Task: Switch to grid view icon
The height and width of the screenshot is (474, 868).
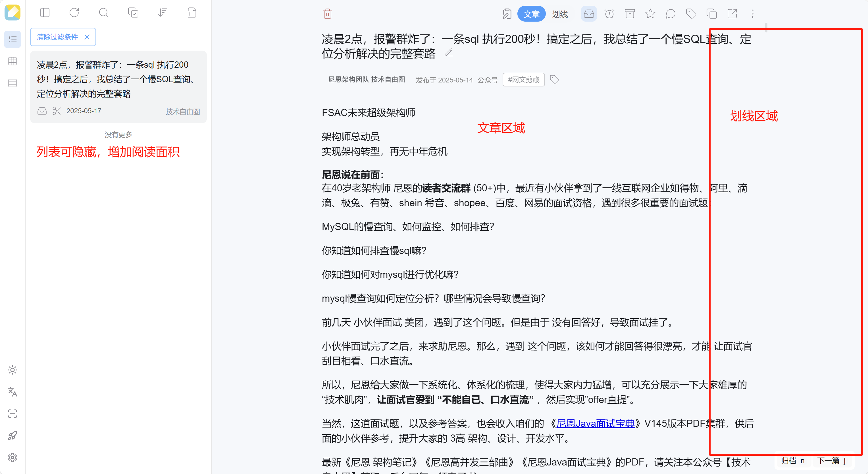Action: (x=13, y=61)
